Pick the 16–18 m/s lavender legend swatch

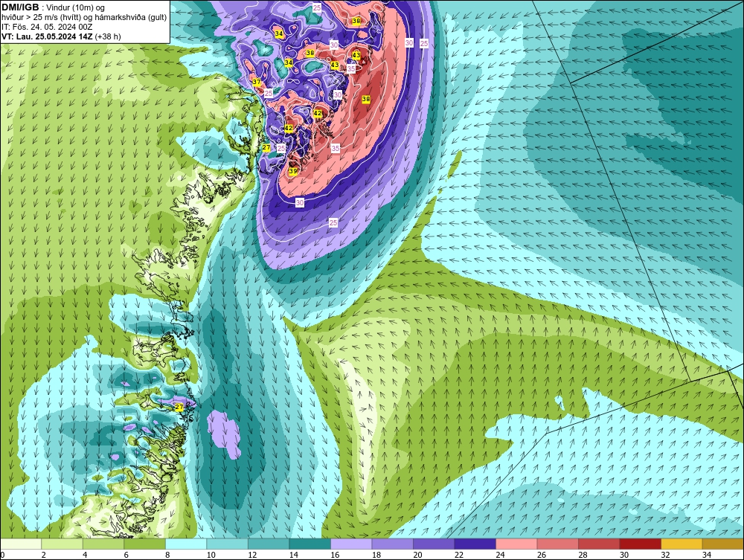[351, 544]
